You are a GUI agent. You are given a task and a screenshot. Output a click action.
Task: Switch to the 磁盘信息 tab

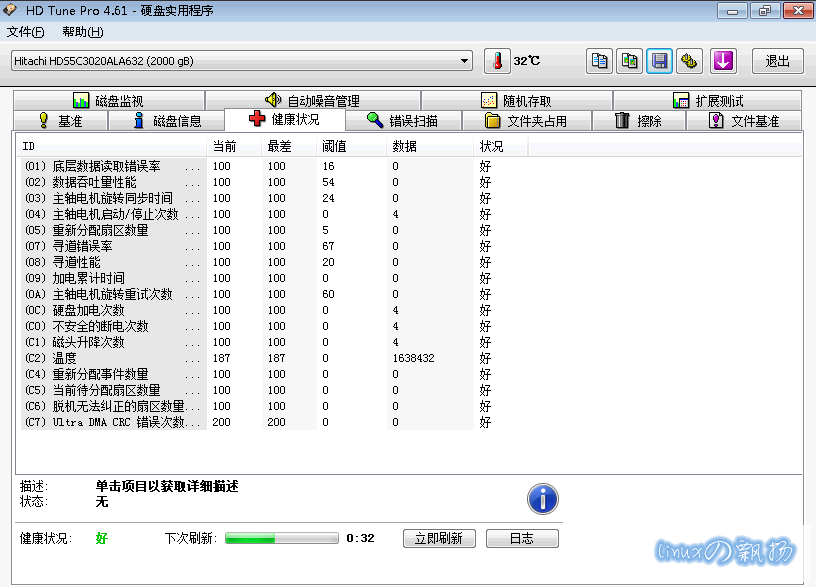click(166, 121)
